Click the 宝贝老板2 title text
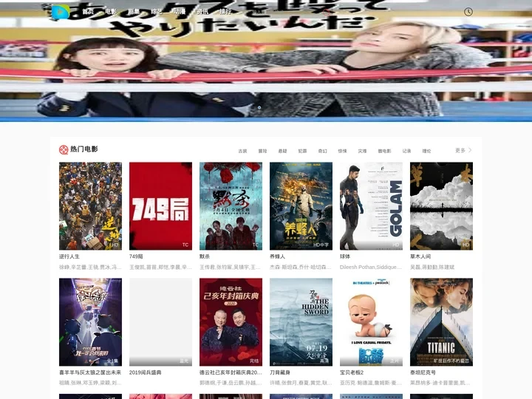This screenshot has width=532, height=399. click(x=352, y=372)
